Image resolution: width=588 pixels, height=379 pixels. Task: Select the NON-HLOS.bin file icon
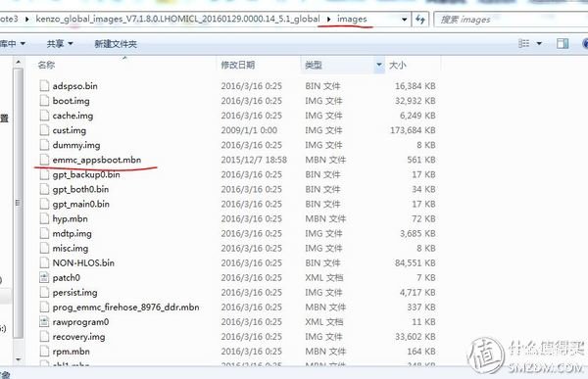click(44, 262)
